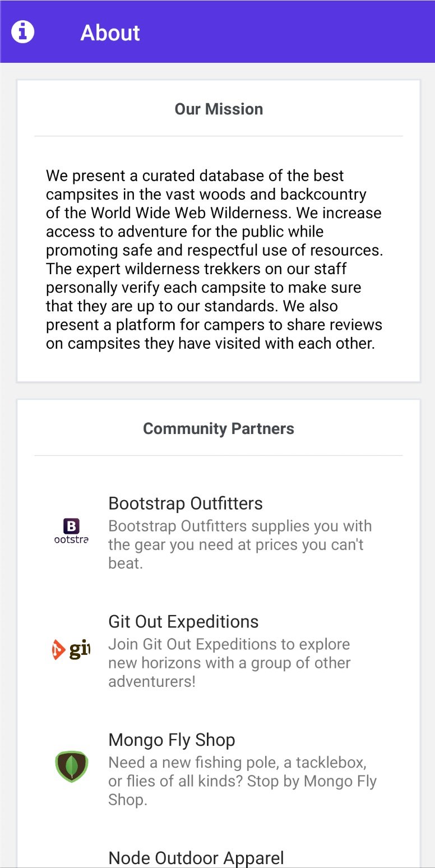Open the Bootstrap Outfitters partner title
435x868 pixels.
(186, 504)
